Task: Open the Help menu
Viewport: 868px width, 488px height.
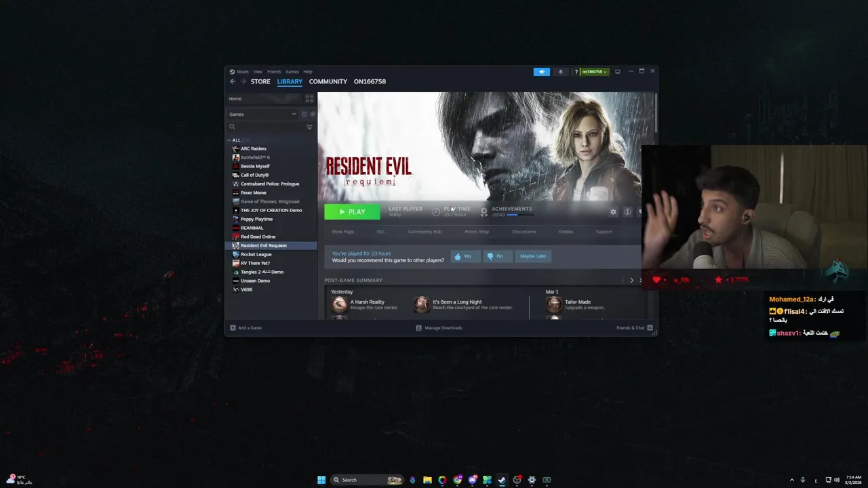Action: pos(308,72)
